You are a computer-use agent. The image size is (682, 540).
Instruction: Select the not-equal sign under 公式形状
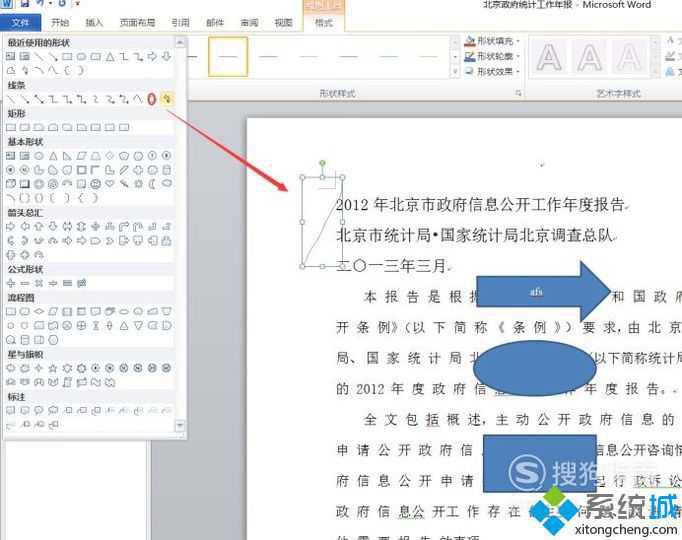pyautogui.click(x=81, y=283)
